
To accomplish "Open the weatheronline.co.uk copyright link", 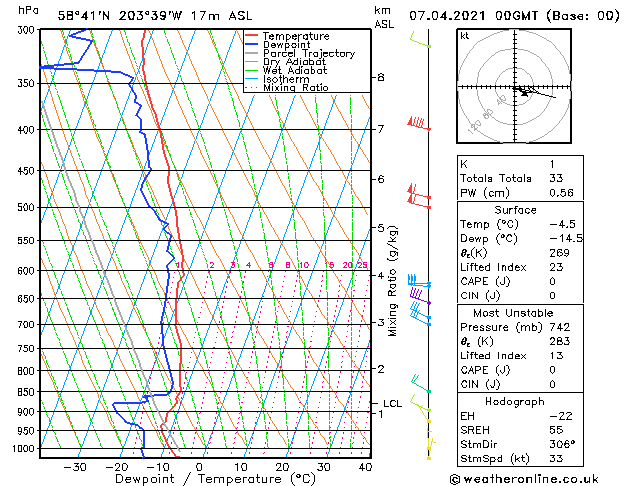I will pyautogui.click(x=524, y=479).
